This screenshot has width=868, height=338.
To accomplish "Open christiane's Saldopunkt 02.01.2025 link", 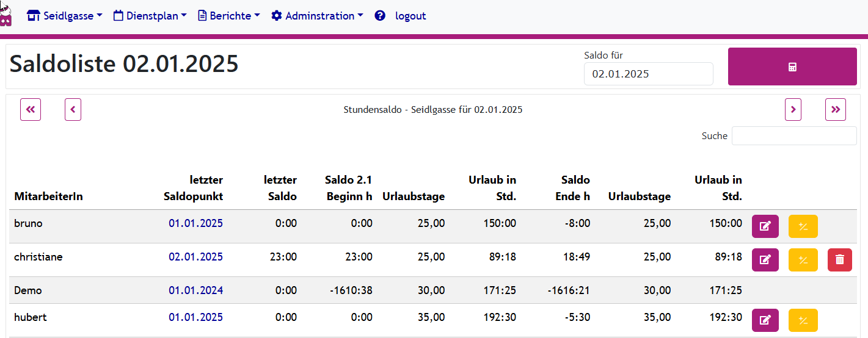I will click(195, 257).
